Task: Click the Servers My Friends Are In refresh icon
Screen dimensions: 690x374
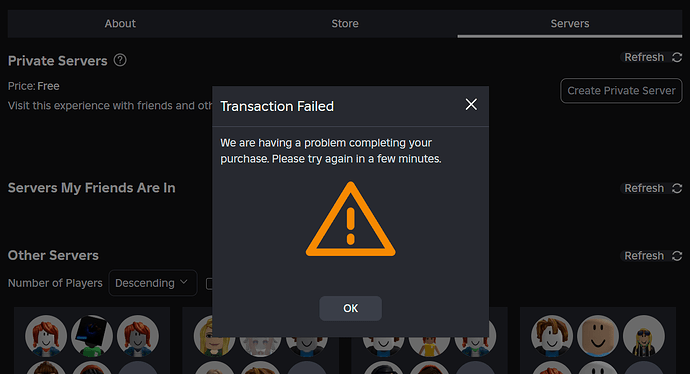Action: pos(677,188)
